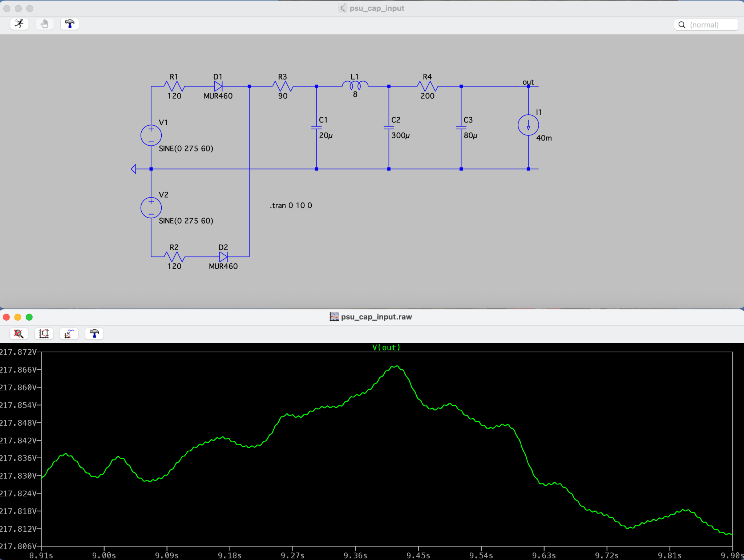Select diode D1 symbol
Viewport: 744px width, 560px height.
(218, 86)
